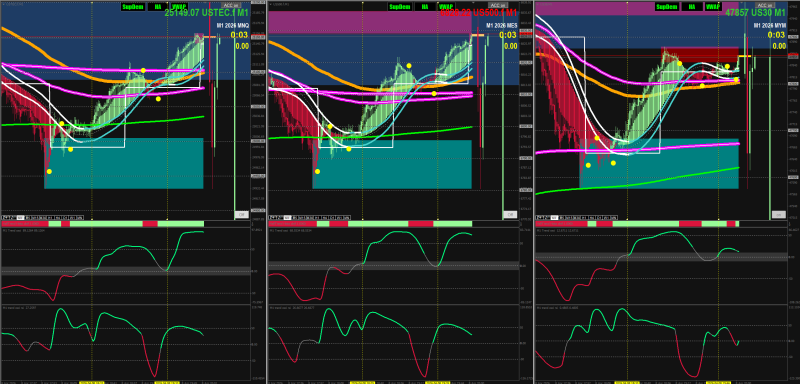This screenshot has height=384, width=800.
Task: Click the 0:03 candle timer on USTEC.f chart
Action: (x=239, y=35)
